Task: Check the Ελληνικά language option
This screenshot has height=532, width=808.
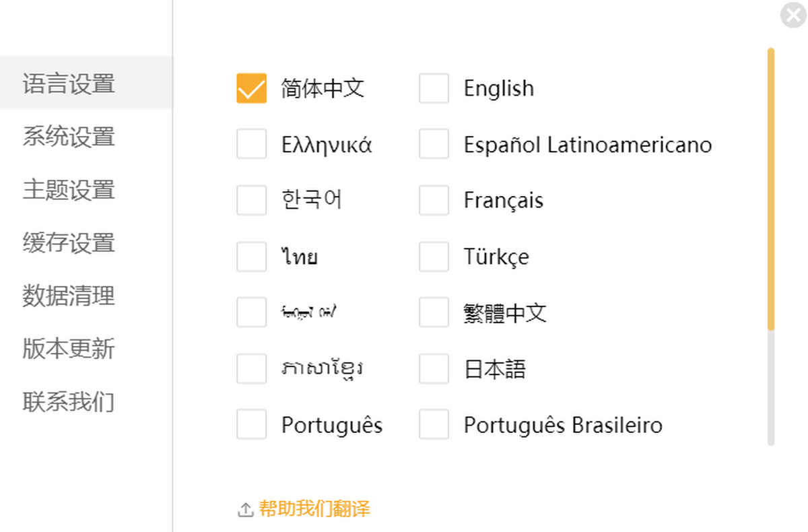Action: (251, 144)
